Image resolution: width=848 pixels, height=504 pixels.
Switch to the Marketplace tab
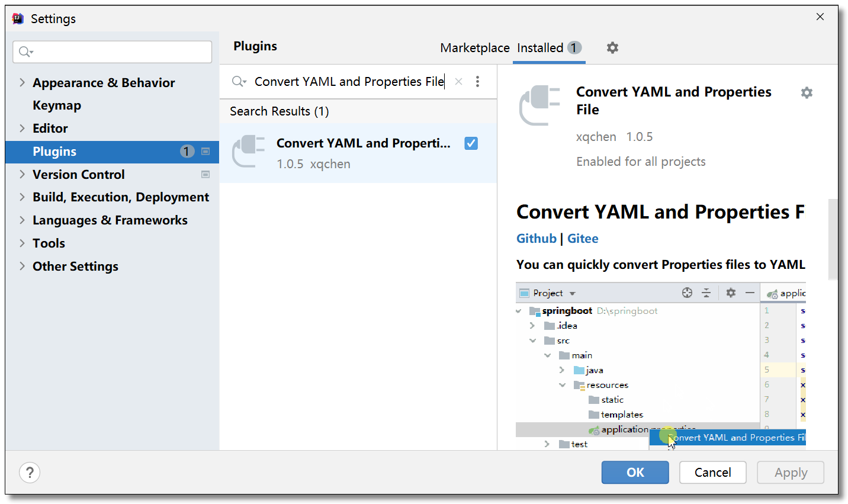coord(474,48)
